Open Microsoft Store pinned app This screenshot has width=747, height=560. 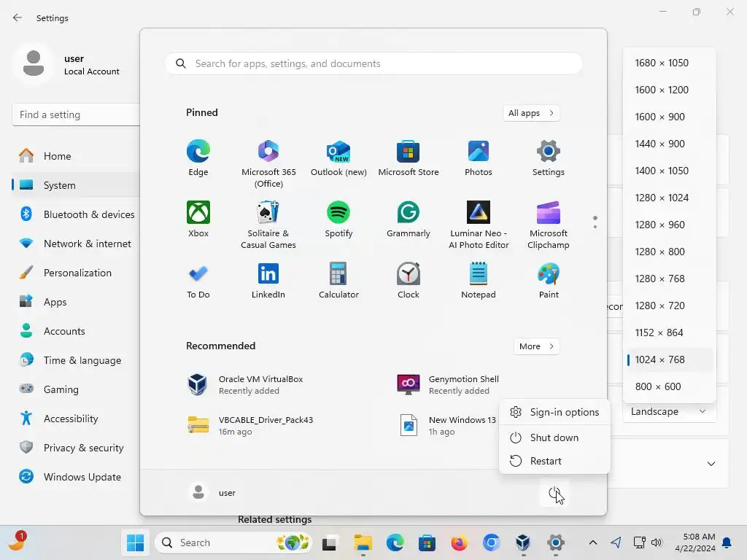(x=409, y=158)
